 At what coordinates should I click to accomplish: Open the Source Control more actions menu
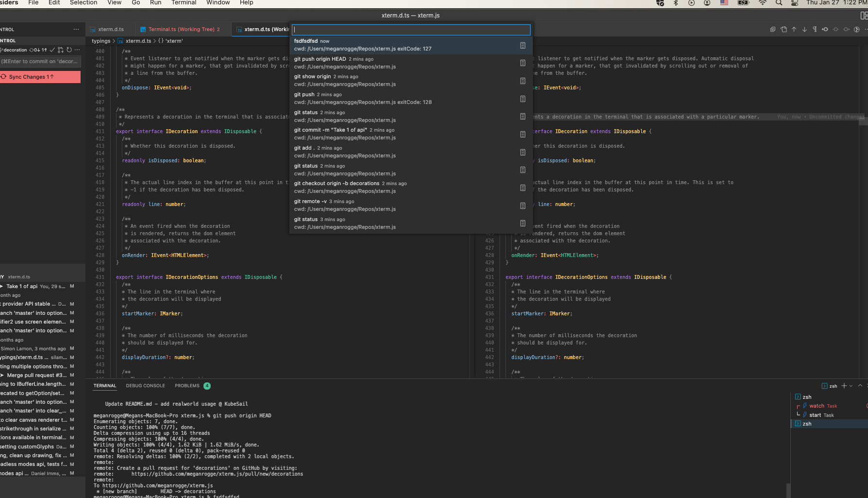pos(77,50)
